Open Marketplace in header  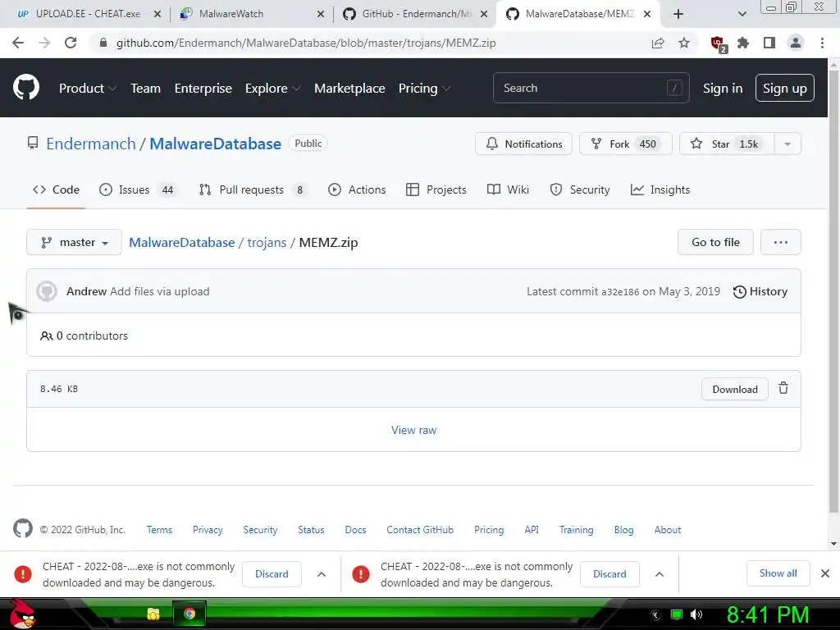[349, 89]
